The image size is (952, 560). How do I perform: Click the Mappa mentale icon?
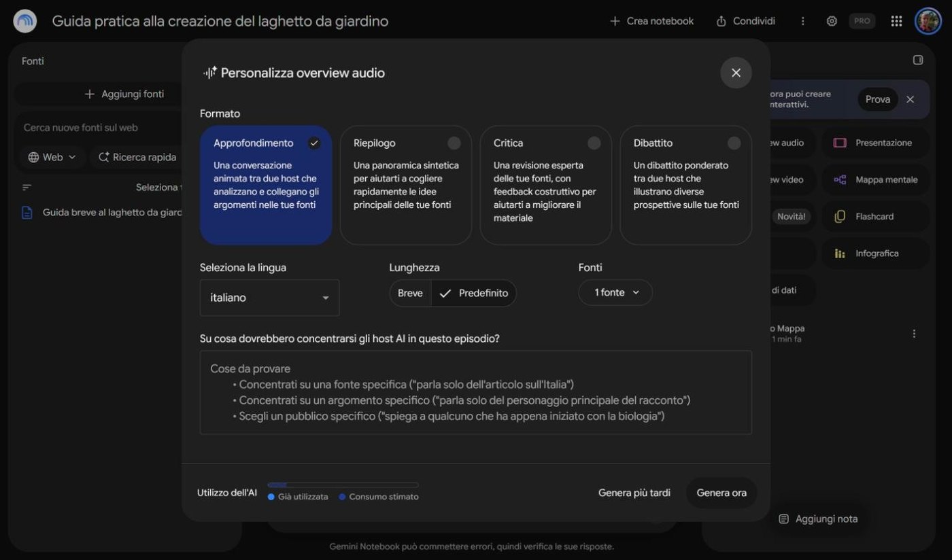(x=840, y=179)
